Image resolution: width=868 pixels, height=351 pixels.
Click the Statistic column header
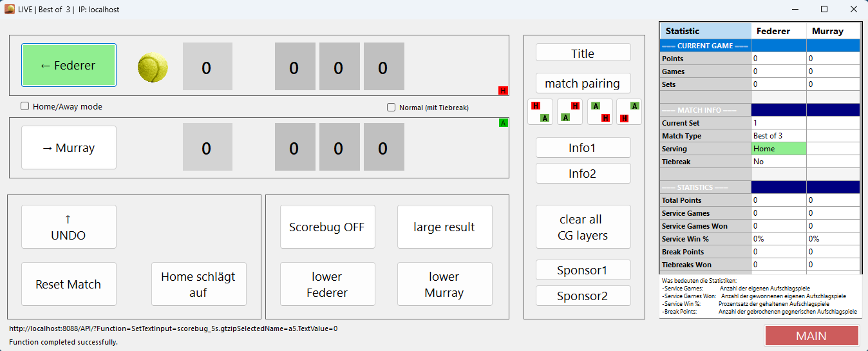pyautogui.click(x=706, y=31)
